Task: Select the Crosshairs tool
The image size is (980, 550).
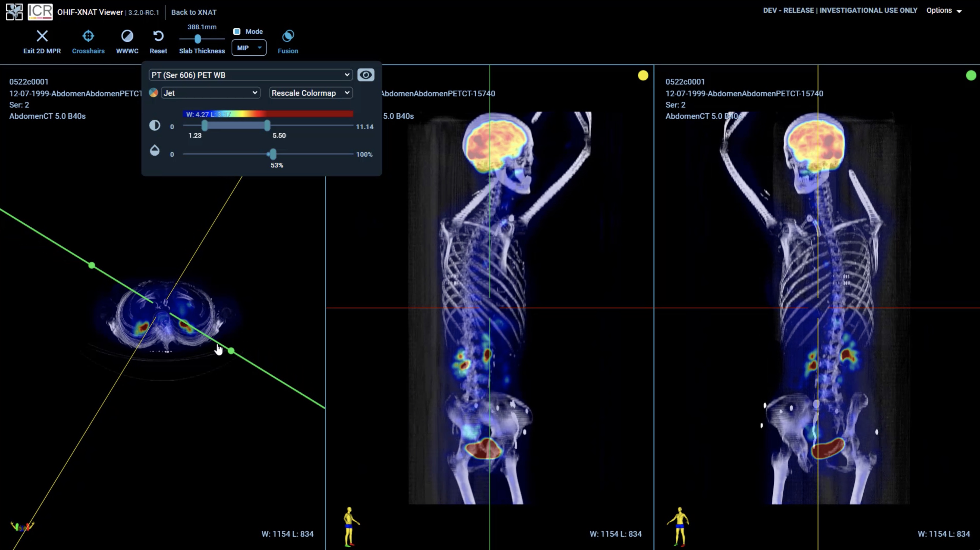Action: pyautogui.click(x=88, y=36)
